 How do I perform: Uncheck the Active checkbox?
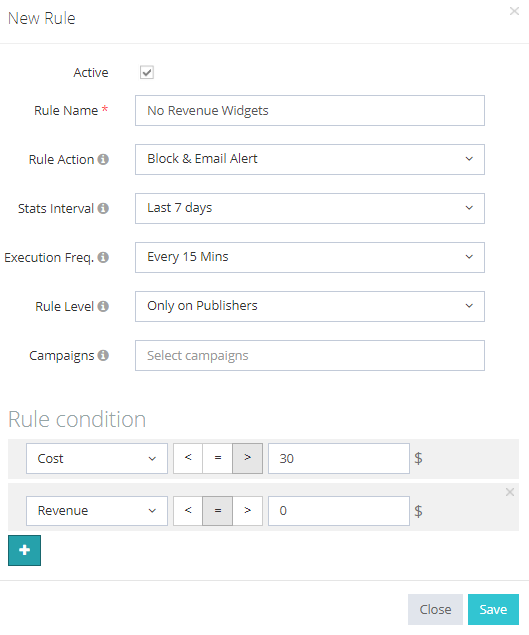point(147,72)
